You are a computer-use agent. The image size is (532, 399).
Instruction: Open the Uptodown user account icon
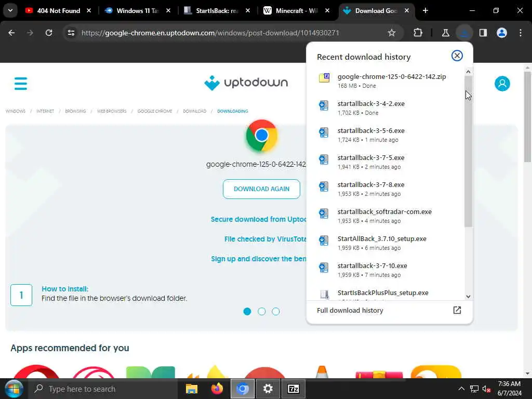tap(502, 84)
